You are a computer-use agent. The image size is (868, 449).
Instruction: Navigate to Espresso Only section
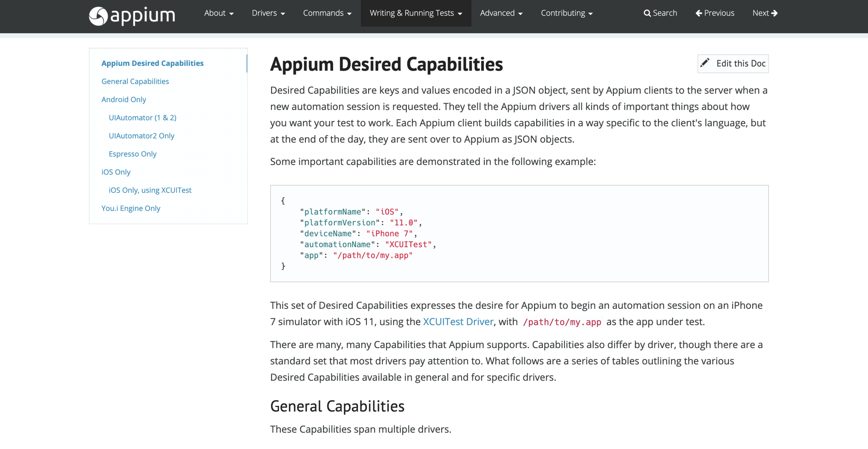tap(132, 154)
